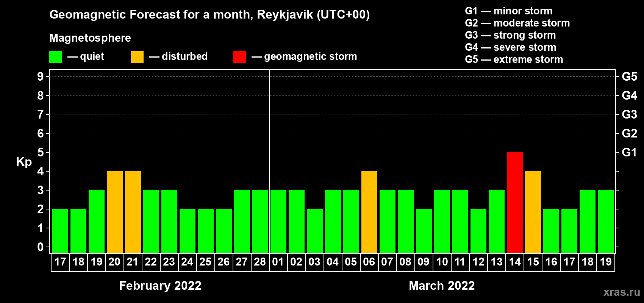
Task: Click the green bar for February 28
Action: click(x=260, y=221)
